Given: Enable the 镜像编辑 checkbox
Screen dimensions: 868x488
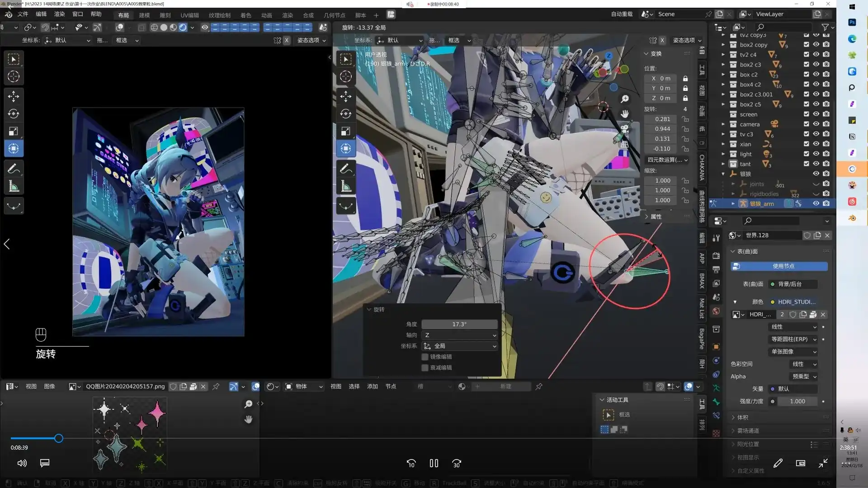Looking at the screenshot, I should pyautogui.click(x=425, y=357).
